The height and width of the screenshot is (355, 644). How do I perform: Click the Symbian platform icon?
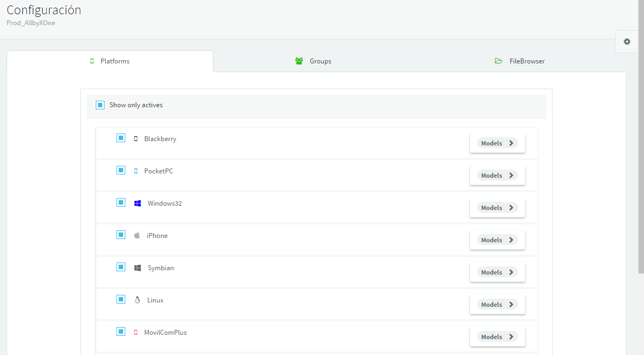click(x=137, y=267)
